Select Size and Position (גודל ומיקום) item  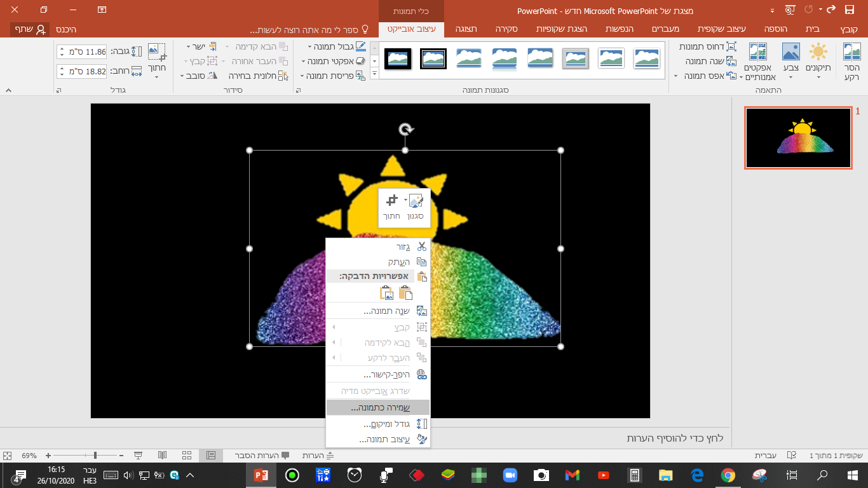378,424
